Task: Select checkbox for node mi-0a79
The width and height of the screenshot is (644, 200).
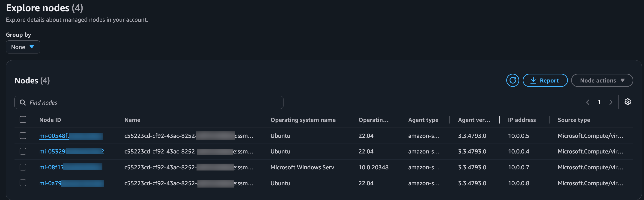Action: 23,183
